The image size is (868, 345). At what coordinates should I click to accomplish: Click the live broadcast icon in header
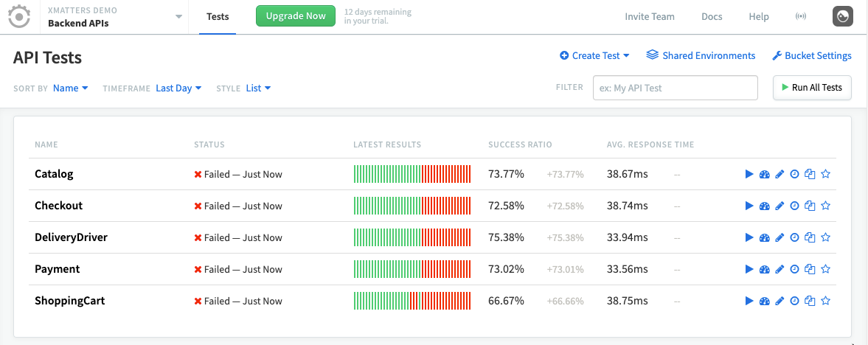coord(801,17)
